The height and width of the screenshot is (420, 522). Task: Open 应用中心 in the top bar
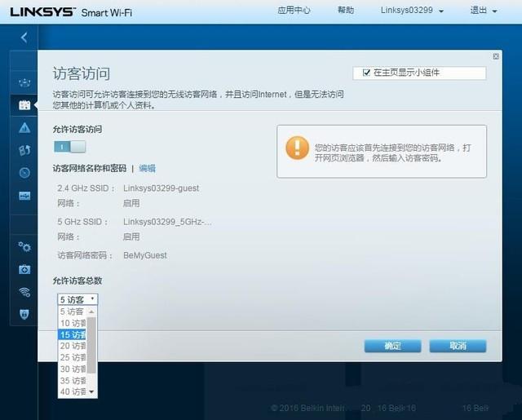(294, 11)
